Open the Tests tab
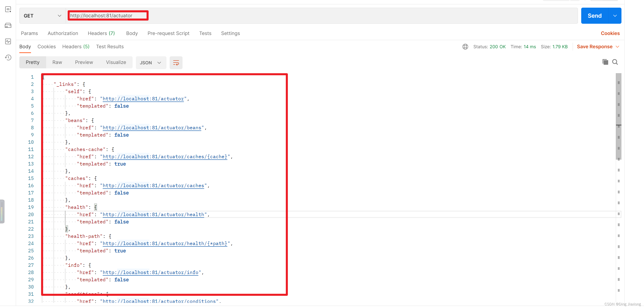Viewport: 644px width, 308px height. pyautogui.click(x=205, y=33)
